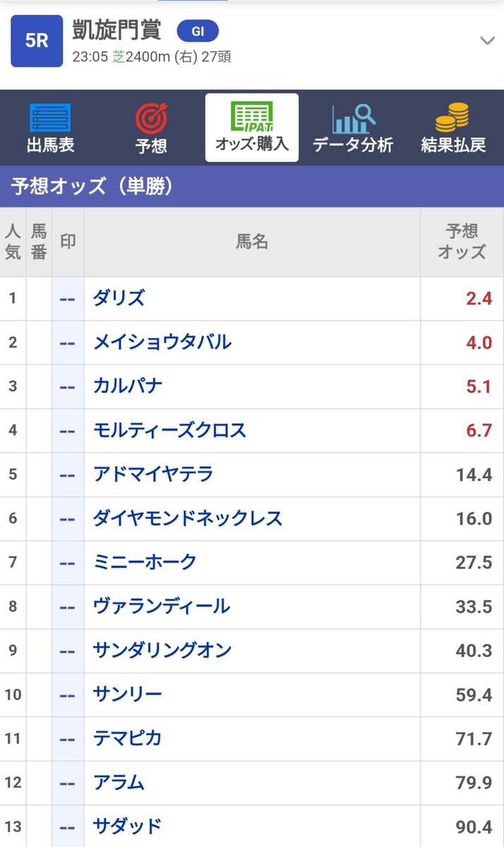Open horse page for ダイヤモンドネックレス
Screen dimensions: 504x847
tap(188, 518)
